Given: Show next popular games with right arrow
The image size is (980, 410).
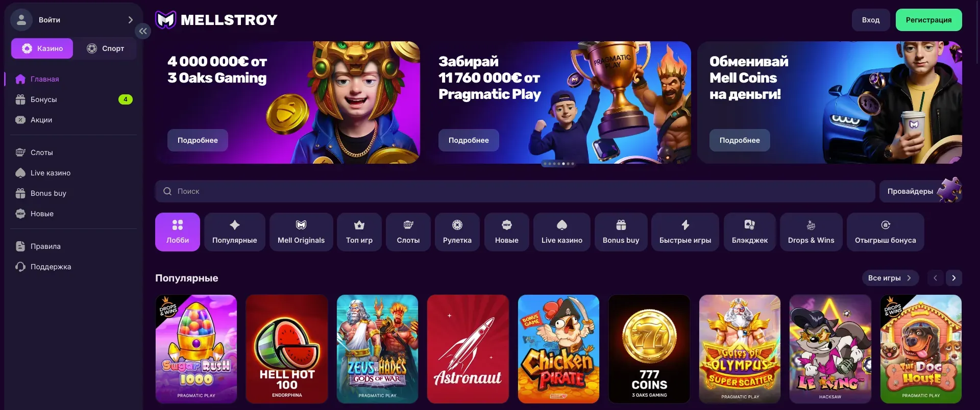Looking at the screenshot, I should (x=953, y=278).
